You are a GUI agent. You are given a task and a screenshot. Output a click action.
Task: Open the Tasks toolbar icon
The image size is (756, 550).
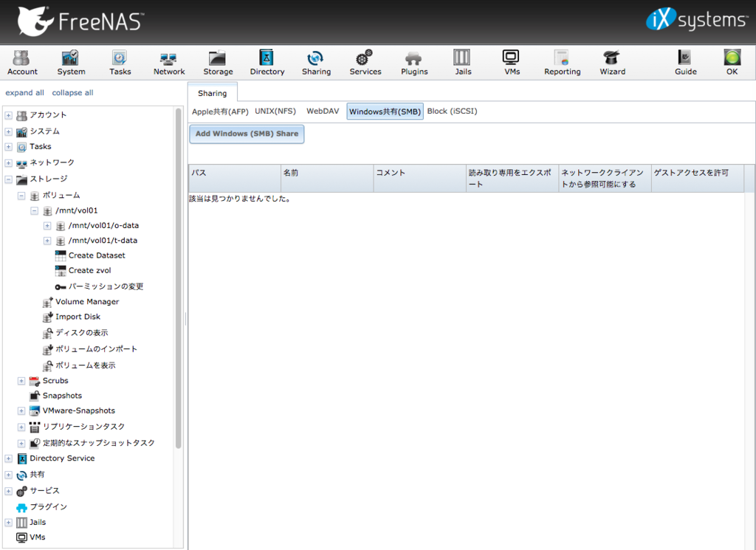click(x=120, y=63)
